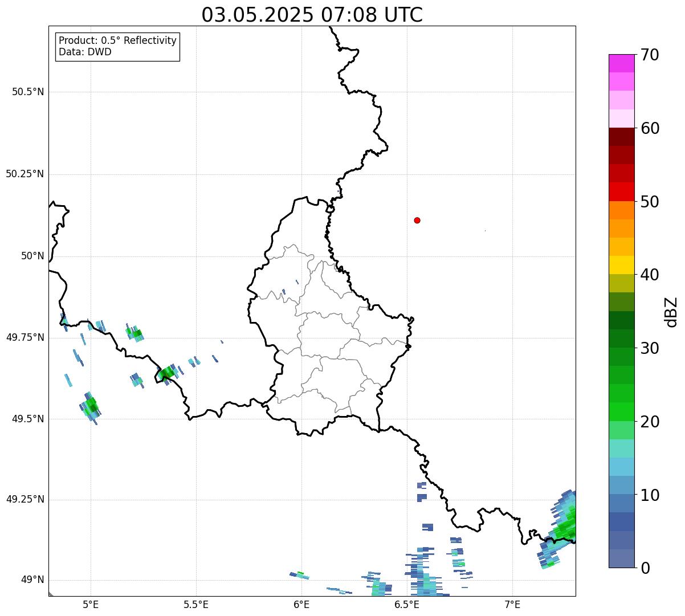Click the dark blue swatch near 6 dBZ
The width and height of the screenshot is (685, 616).
coord(621,522)
